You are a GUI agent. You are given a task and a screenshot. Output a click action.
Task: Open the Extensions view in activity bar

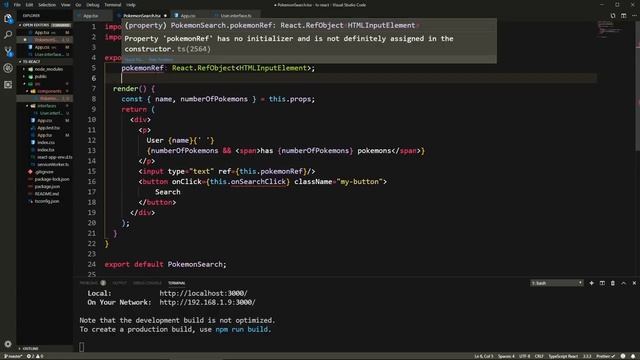click(x=8, y=84)
